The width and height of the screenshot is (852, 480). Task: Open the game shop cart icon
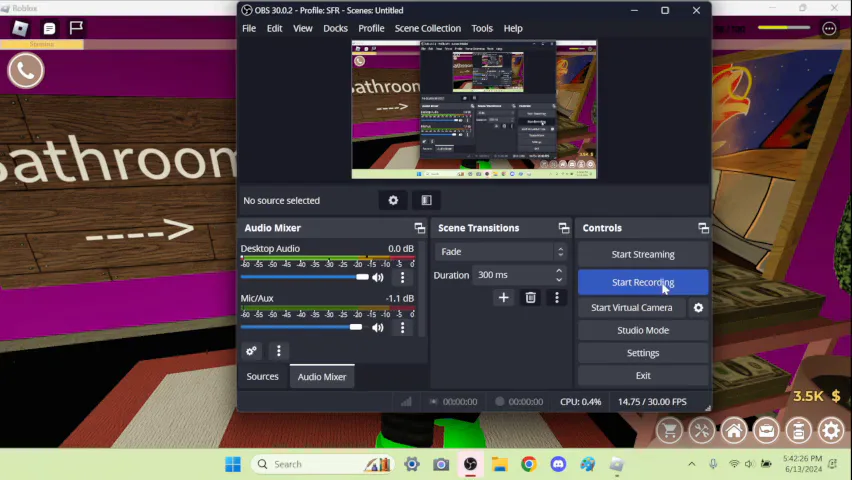[x=669, y=431]
